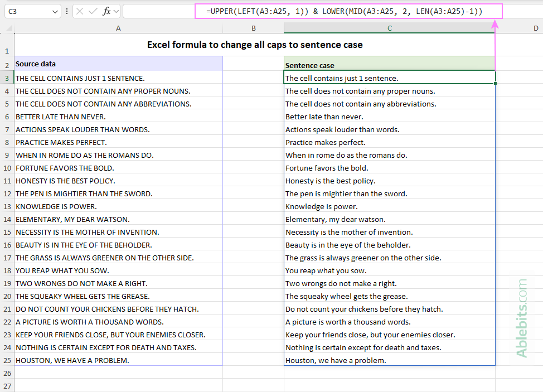Select cell 'KEEP YOUR FRIENDS CLOSE, BUT YOUR ENEMIES CLOSER.'
543x392 pixels.
(118, 335)
